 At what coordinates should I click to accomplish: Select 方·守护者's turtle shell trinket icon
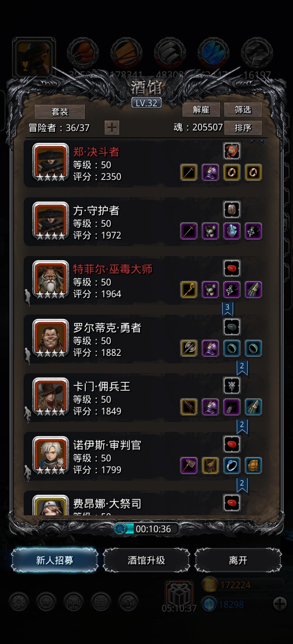pos(232,210)
